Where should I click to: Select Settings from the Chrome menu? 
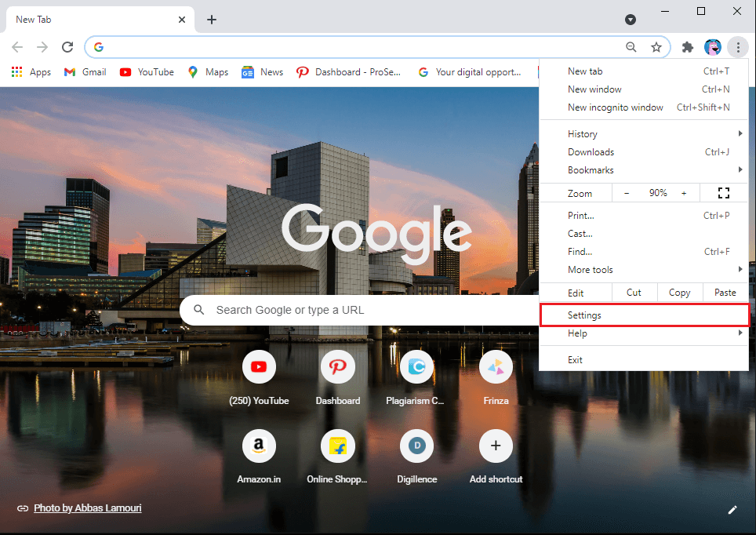(x=643, y=315)
